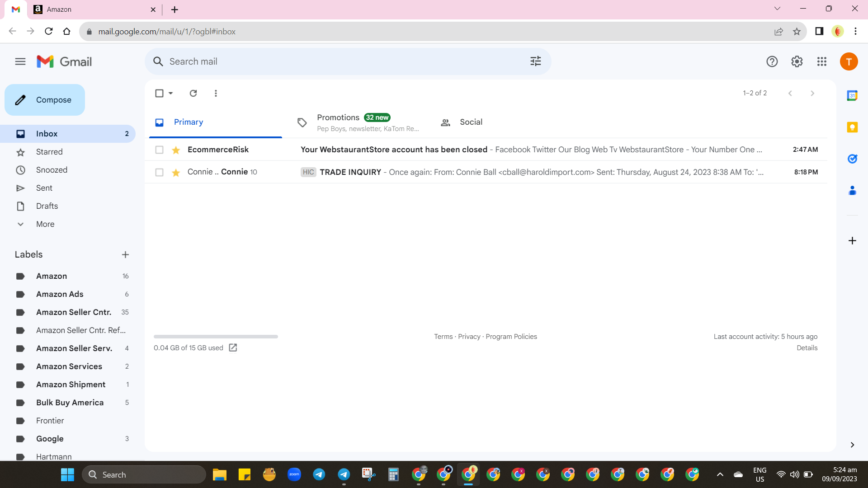Open the WebstaurantStore account closed email
The image size is (868, 488).
(x=486, y=150)
